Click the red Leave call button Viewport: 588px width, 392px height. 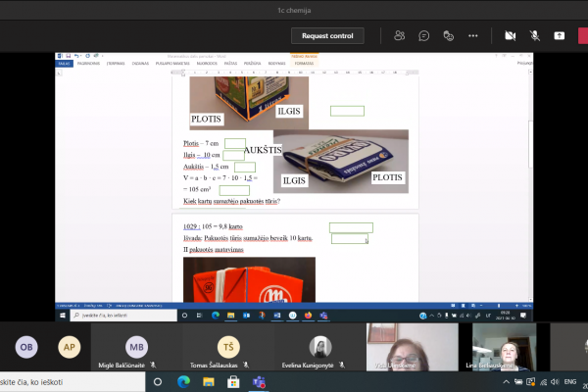tap(583, 35)
